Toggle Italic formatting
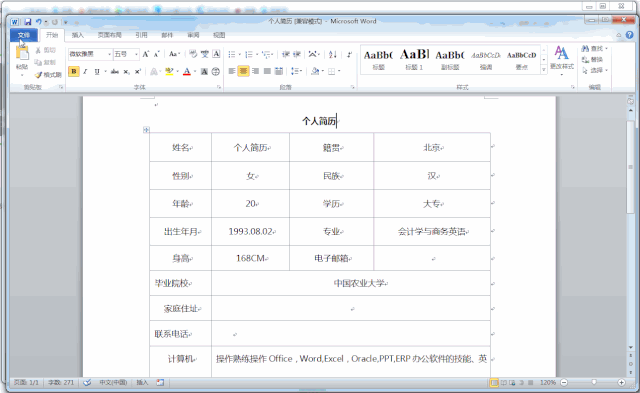The height and width of the screenshot is (393, 640). pos(85,72)
